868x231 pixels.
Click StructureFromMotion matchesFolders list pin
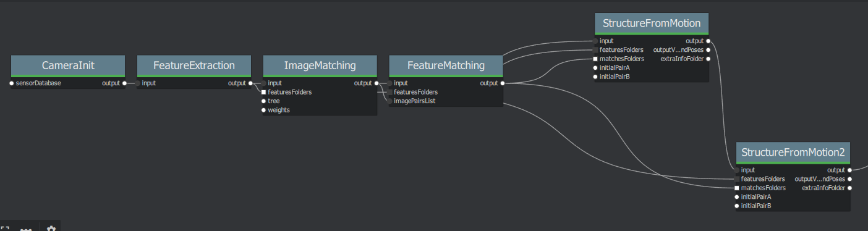(x=595, y=59)
